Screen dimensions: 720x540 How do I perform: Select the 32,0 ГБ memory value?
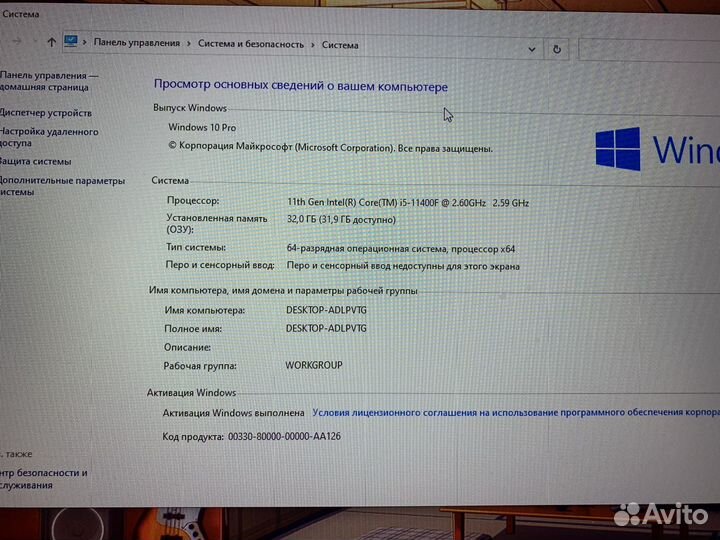(341, 219)
